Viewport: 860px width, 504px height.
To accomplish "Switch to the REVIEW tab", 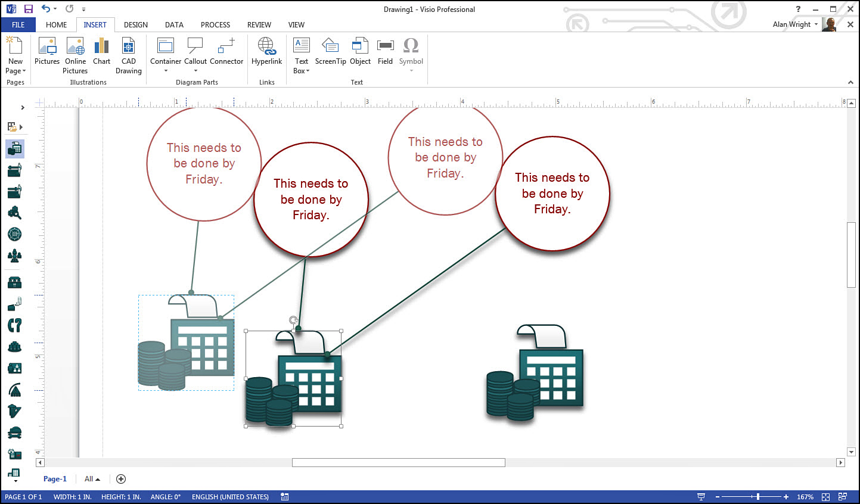I will (x=259, y=24).
